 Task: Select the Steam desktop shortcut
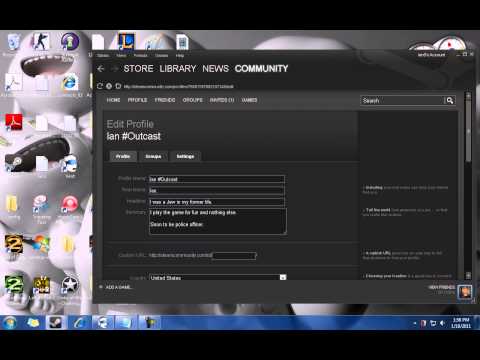coord(14,163)
